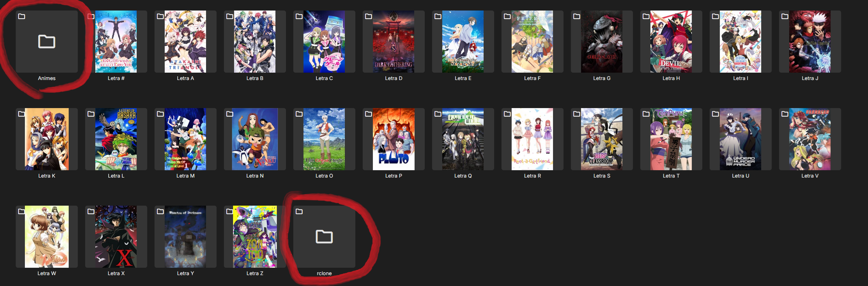Viewport: 868px width, 286px height.
Task: Select the corner folder badge on Letra Y
Action: point(160,211)
